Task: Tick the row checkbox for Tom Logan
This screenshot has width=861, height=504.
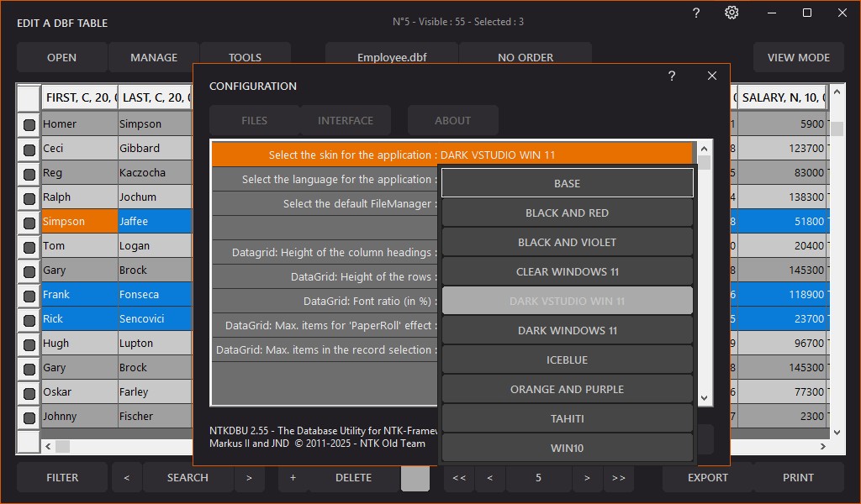Action: [x=29, y=247]
